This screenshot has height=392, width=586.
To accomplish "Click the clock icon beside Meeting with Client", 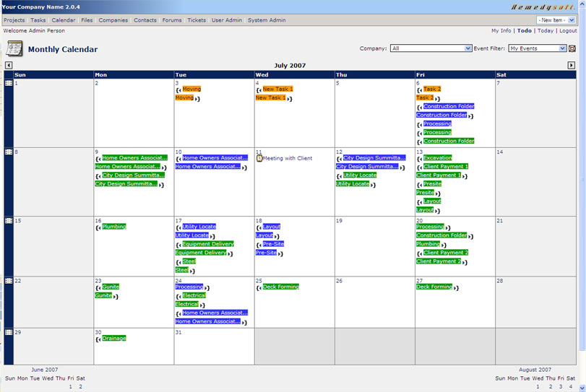I will (x=259, y=158).
